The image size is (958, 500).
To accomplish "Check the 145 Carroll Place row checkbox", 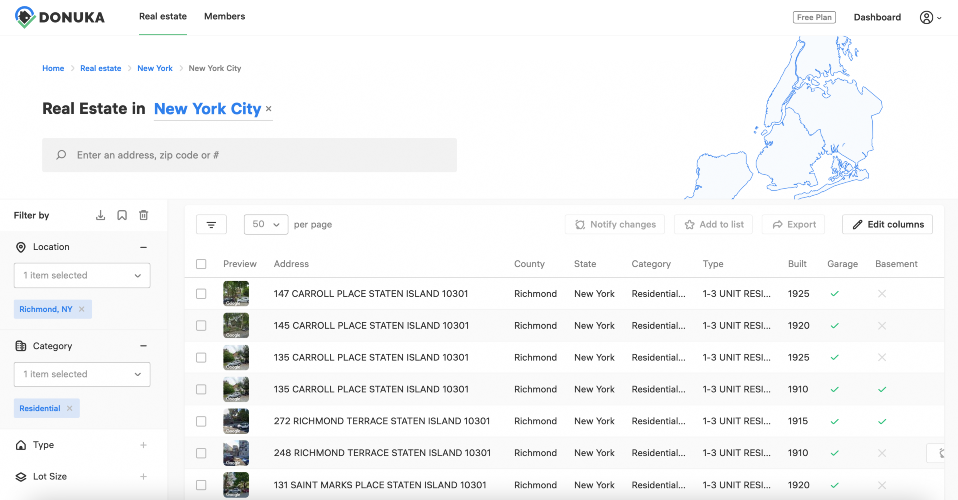I will coord(201,326).
